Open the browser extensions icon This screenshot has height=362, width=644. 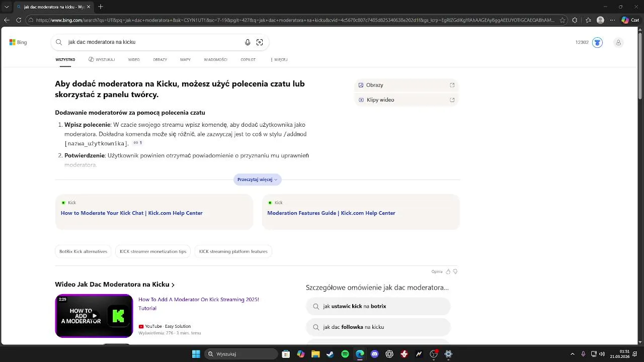575,20
